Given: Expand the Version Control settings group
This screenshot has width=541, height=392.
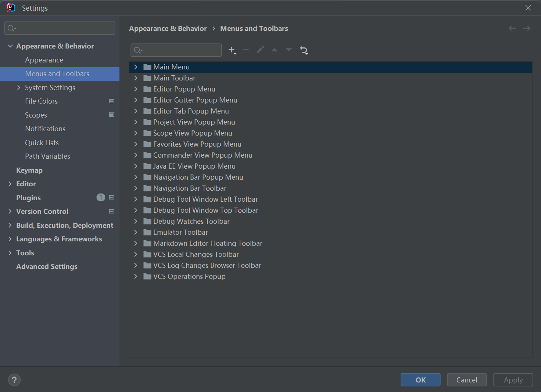Looking at the screenshot, I should (x=10, y=211).
